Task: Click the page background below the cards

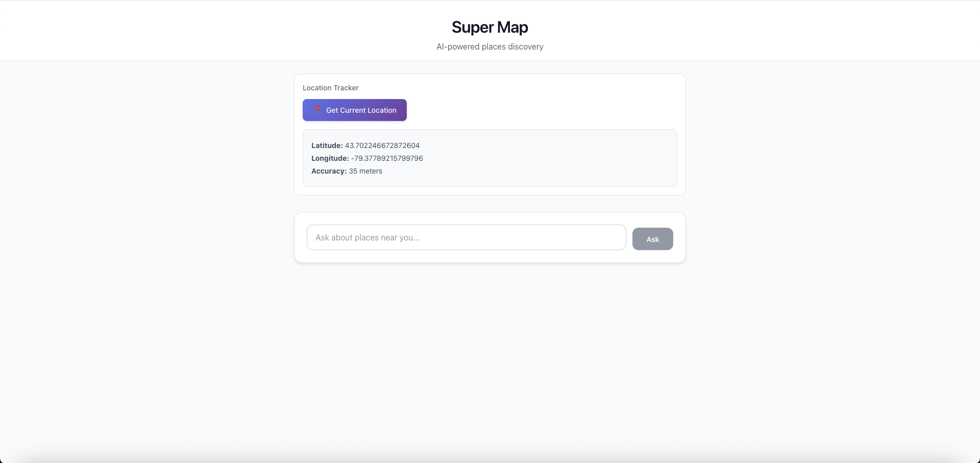Action: [x=490, y=357]
